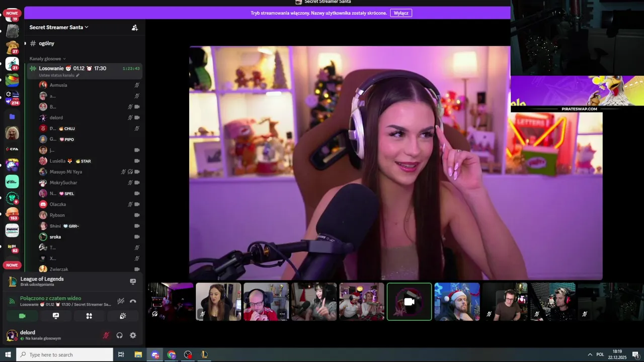Screen dimensions: 644x362
Task: Open Task View on taskbar
Action: click(121, 354)
